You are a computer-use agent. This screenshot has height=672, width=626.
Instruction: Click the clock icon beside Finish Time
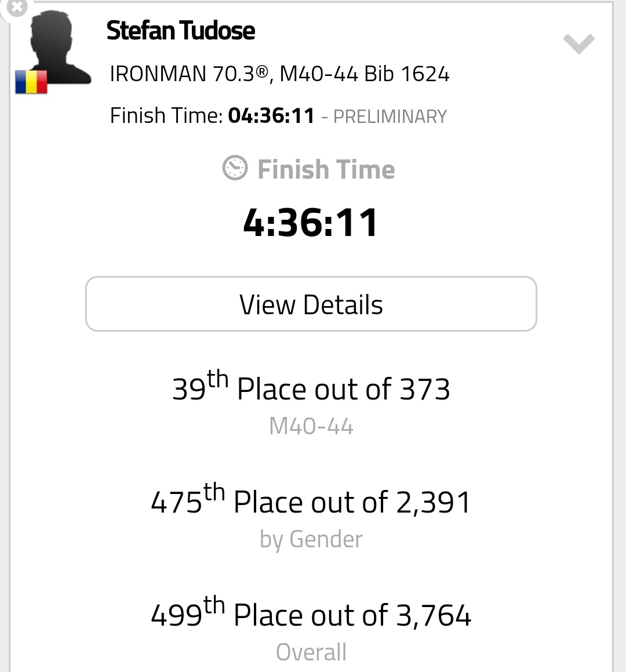point(235,168)
